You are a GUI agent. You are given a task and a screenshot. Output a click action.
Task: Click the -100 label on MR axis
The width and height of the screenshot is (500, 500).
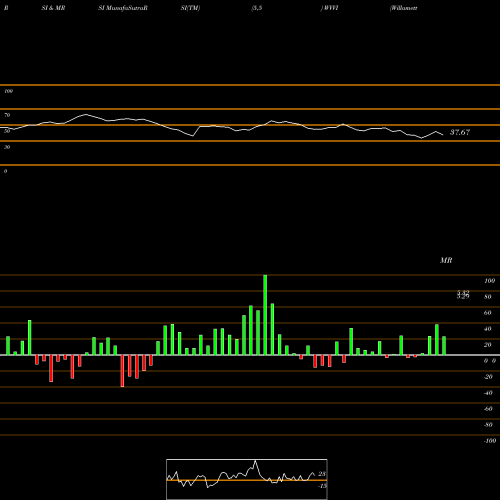pos(490,441)
